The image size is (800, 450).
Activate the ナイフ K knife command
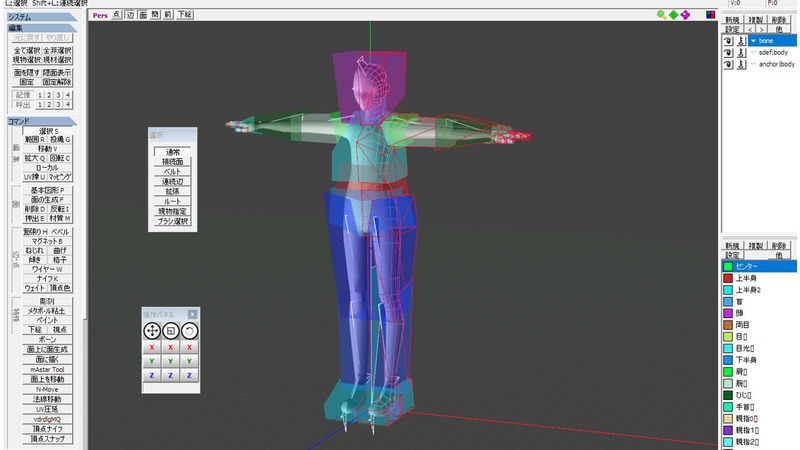coord(47,279)
